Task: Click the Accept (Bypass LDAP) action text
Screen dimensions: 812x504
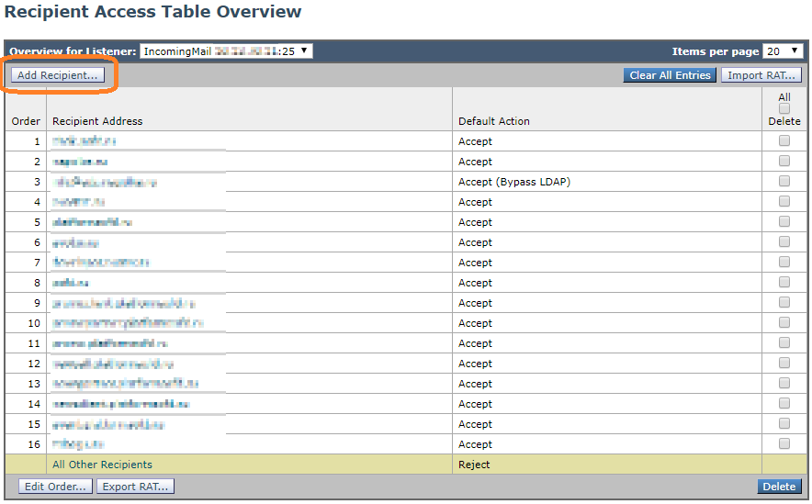Action: click(514, 182)
